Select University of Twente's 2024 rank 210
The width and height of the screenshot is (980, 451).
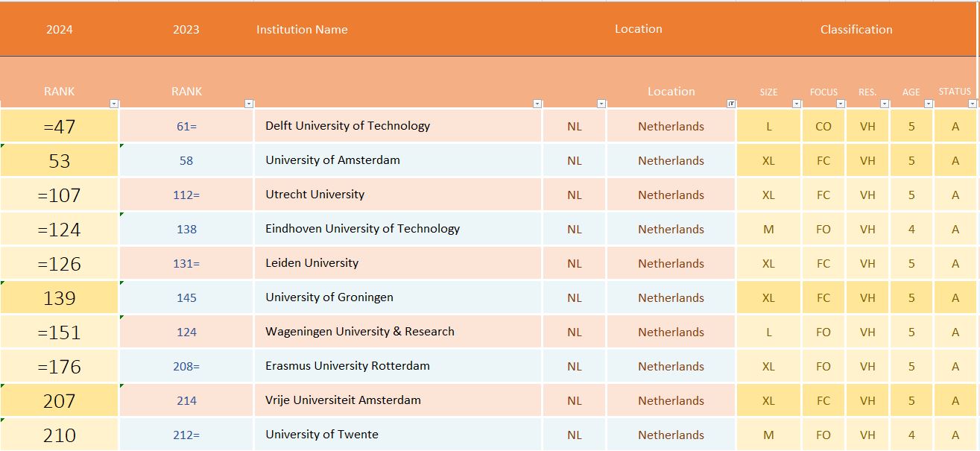(59, 435)
